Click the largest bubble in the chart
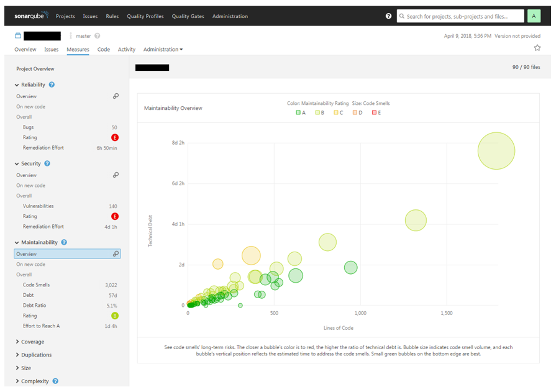The image size is (556, 392). (496, 151)
